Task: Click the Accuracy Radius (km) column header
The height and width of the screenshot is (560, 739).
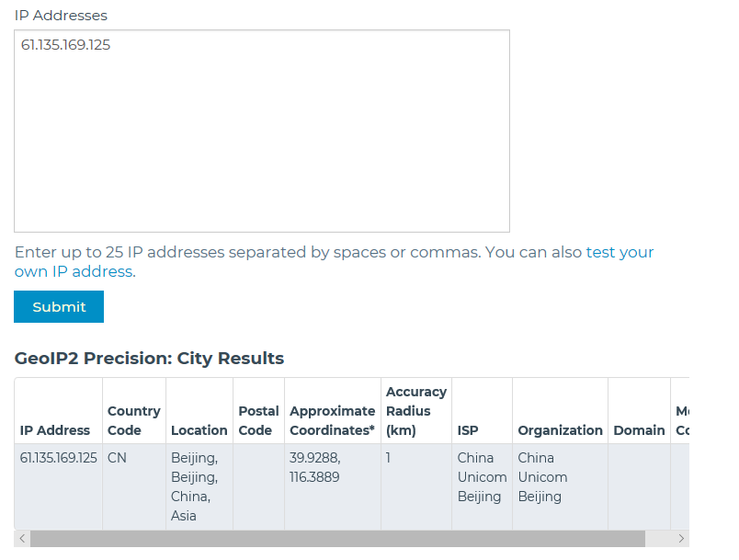Action: pyautogui.click(x=415, y=411)
